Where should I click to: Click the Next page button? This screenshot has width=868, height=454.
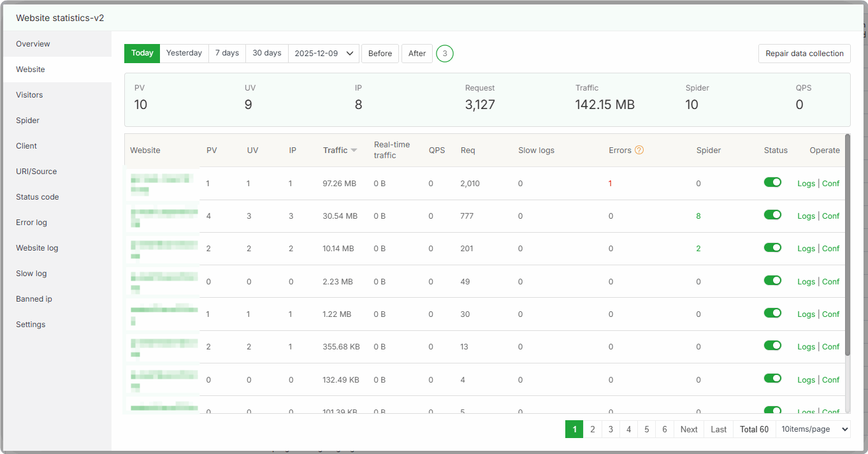[689, 429]
